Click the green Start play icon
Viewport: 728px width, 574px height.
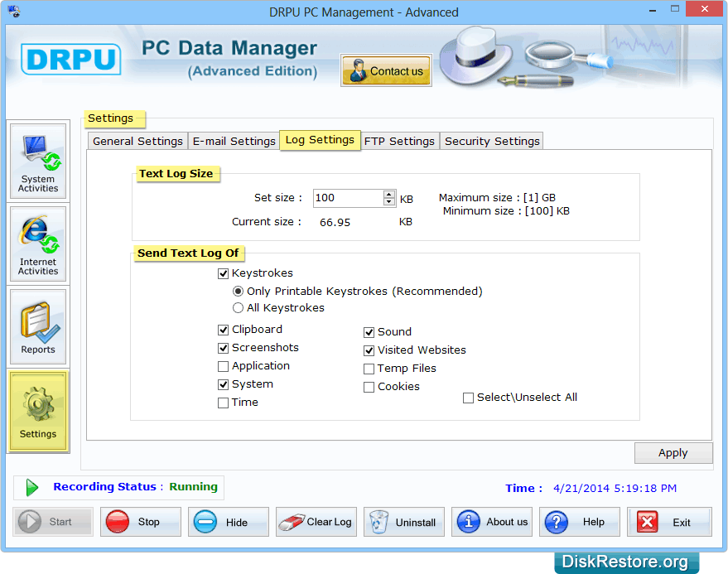[x=30, y=522]
